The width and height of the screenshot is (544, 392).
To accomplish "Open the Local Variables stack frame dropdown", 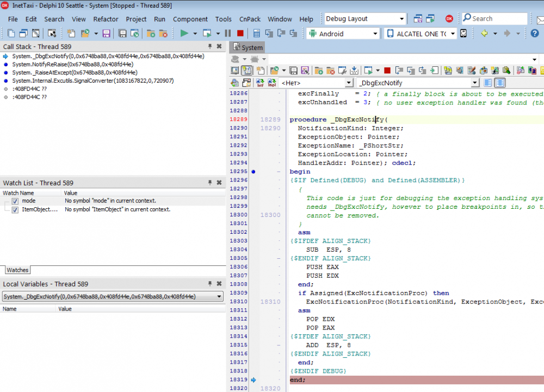I will coord(219,297).
